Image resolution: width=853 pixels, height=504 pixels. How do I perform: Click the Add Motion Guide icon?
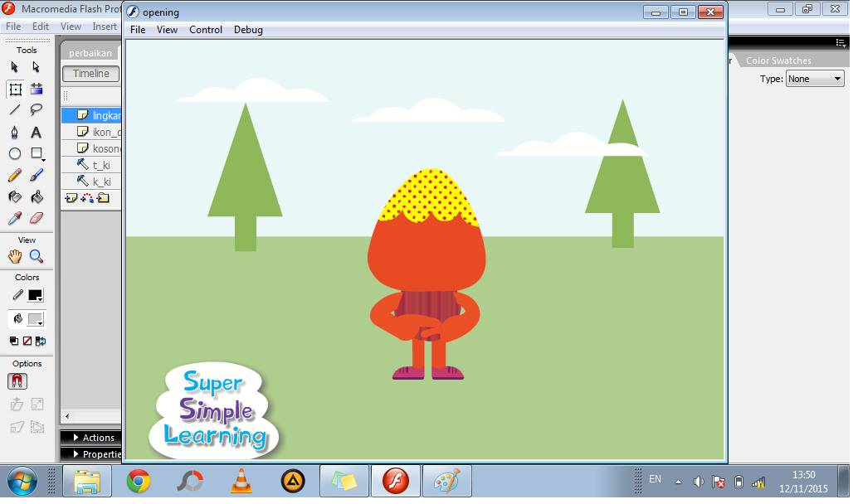pos(87,198)
